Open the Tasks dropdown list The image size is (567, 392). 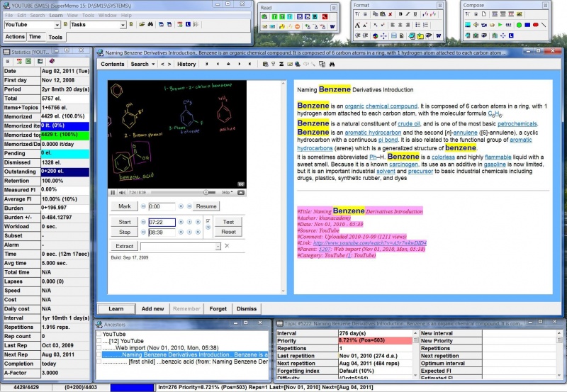click(x=123, y=25)
